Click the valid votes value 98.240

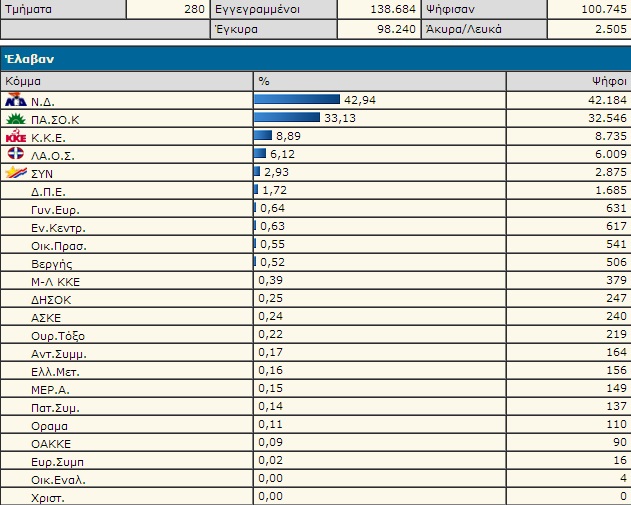click(396, 29)
